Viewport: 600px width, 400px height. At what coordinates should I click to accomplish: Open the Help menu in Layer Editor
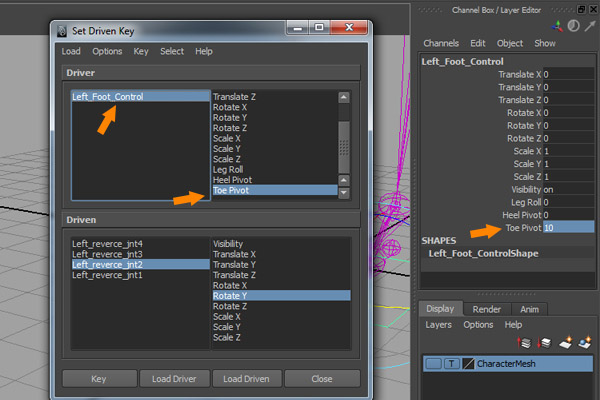(513, 325)
